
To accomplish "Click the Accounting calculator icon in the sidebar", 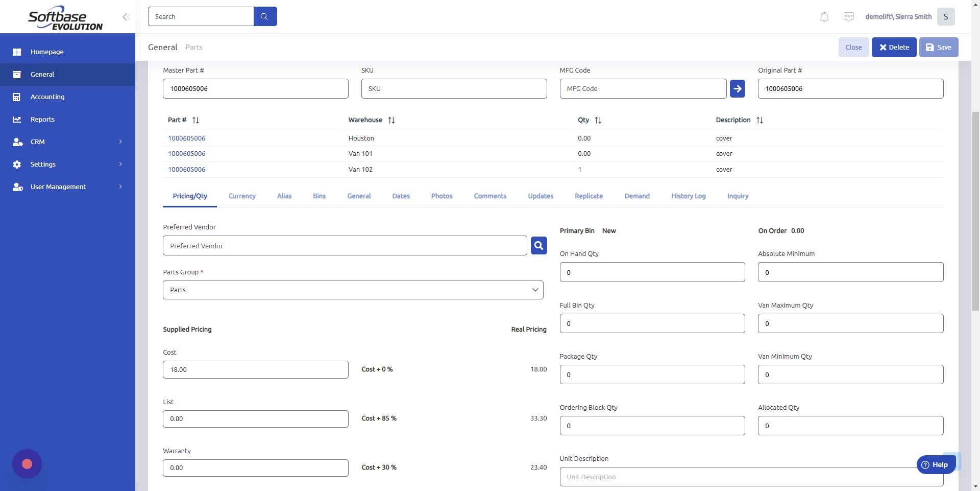I will (x=17, y=97).
